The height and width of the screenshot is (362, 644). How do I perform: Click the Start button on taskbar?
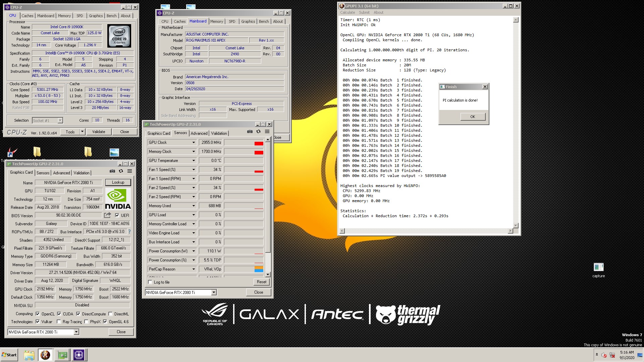pyautogui.click(x=9, y=355)
